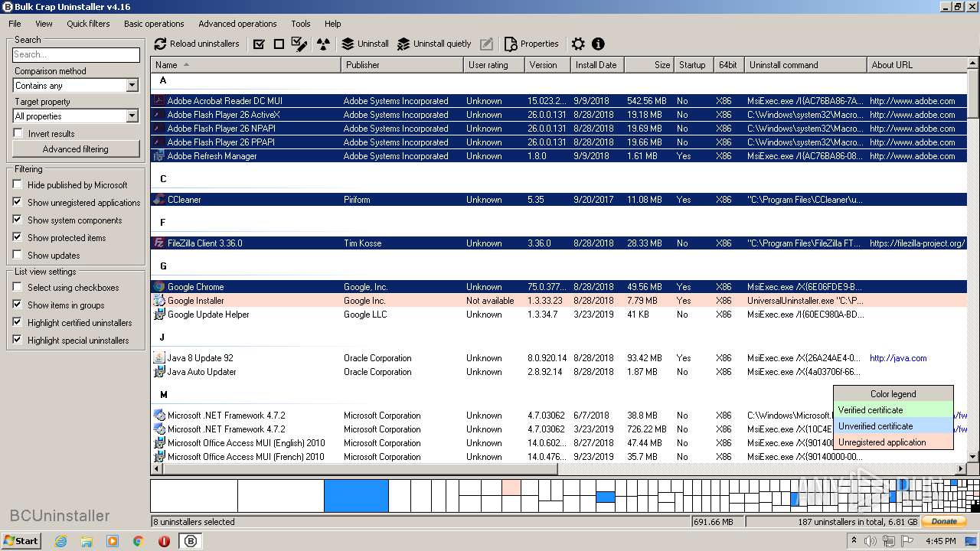
Task: Enable Select using checkboxes option
Action: pos(18,287)
